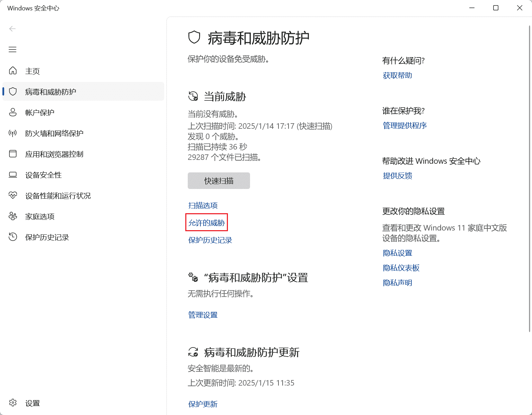Click the back arrow icon

(x=12, y=29)
